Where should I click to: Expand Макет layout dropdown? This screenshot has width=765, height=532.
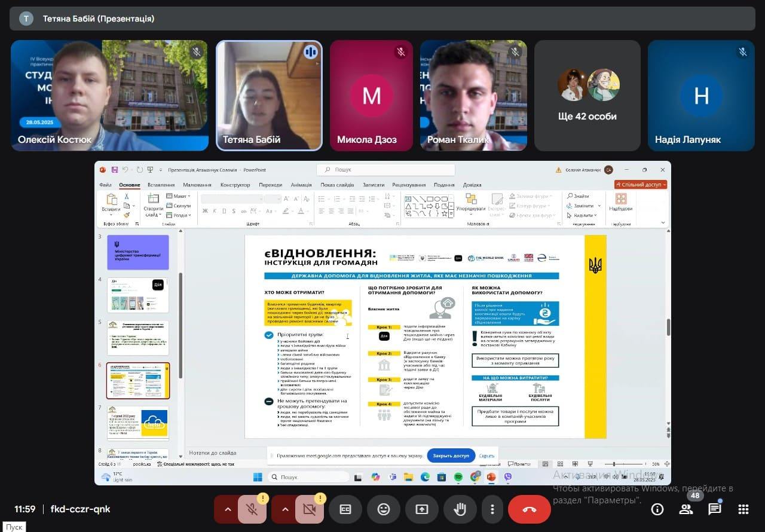point(178,196)
